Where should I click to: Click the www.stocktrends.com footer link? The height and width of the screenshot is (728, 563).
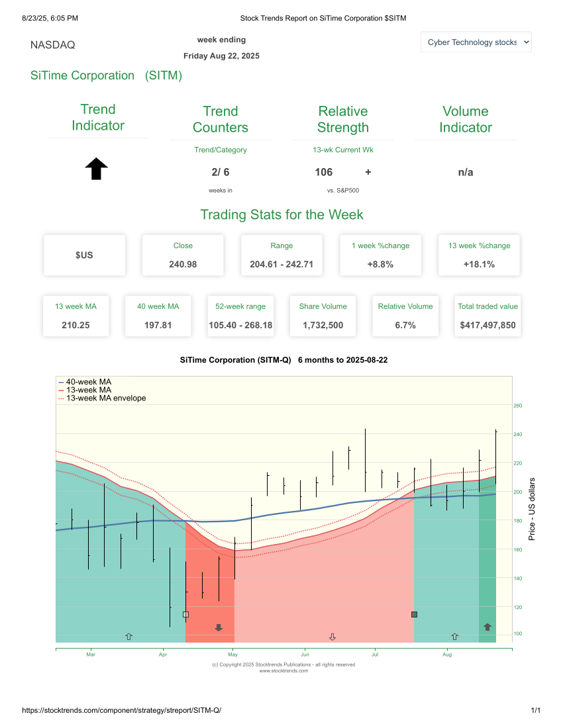[x=285, y=670]
